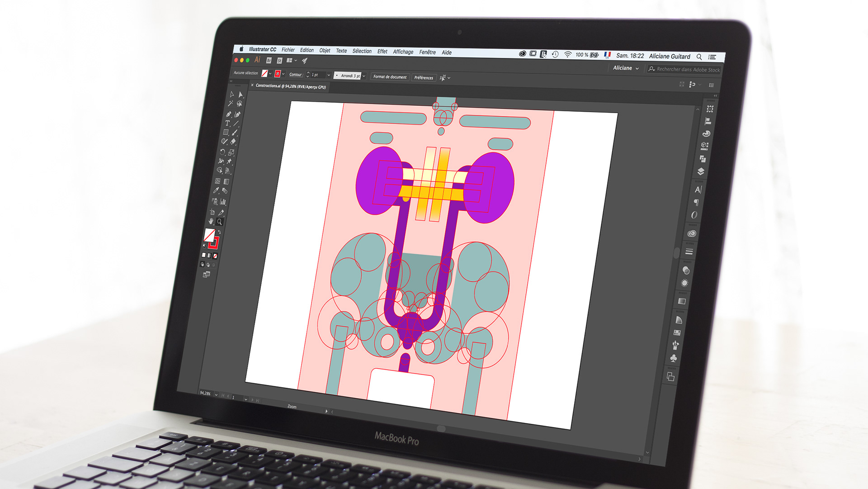Select the Shape Builder tool
The image size is (868, 489).
(x=219, y=171)
